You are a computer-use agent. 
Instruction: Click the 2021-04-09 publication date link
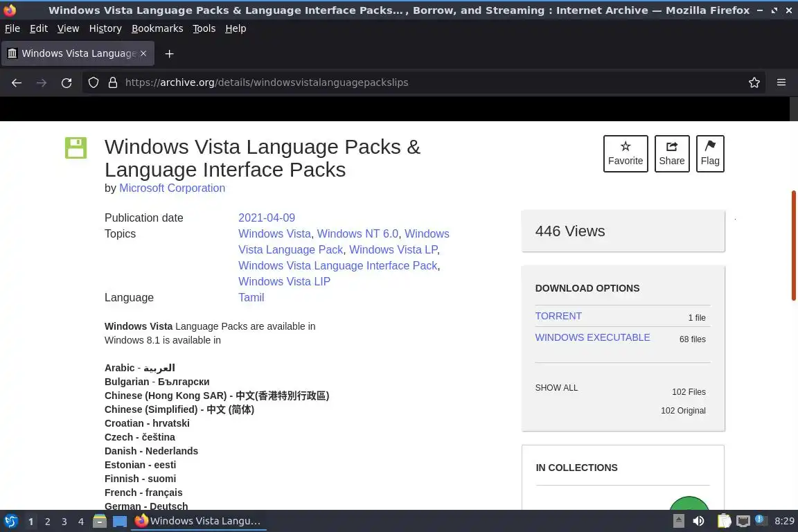267,218
